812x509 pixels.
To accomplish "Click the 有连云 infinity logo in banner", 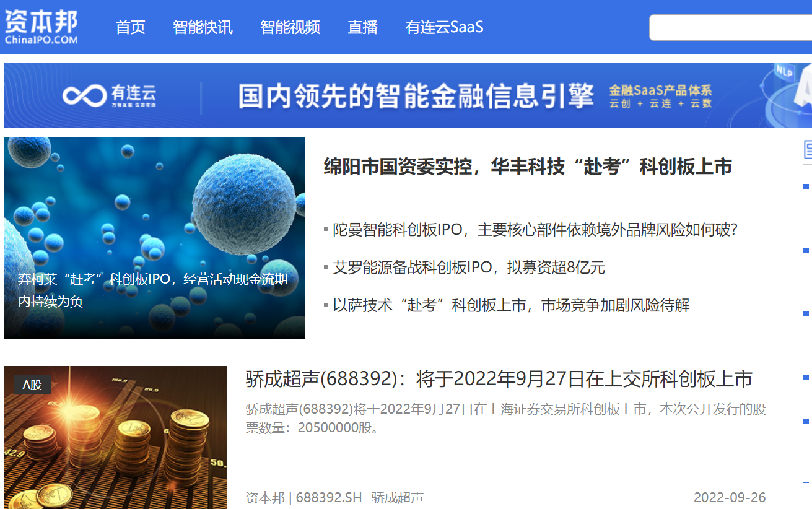I will 84,95.
